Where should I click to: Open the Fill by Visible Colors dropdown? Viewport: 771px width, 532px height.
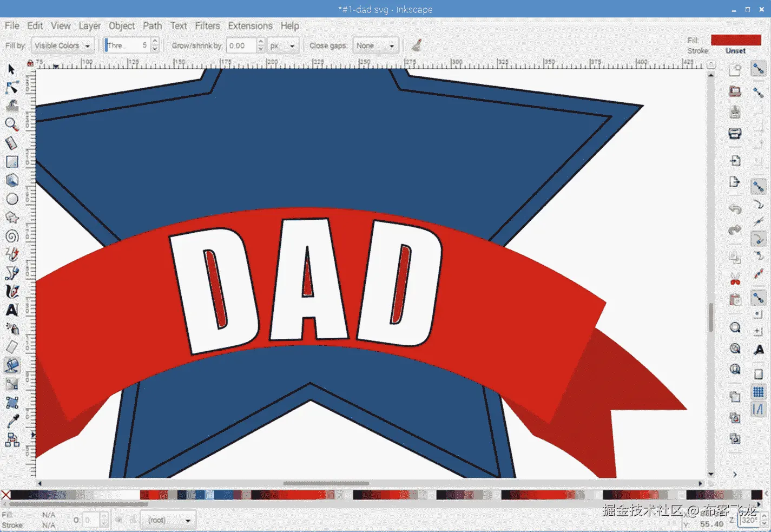63,45
